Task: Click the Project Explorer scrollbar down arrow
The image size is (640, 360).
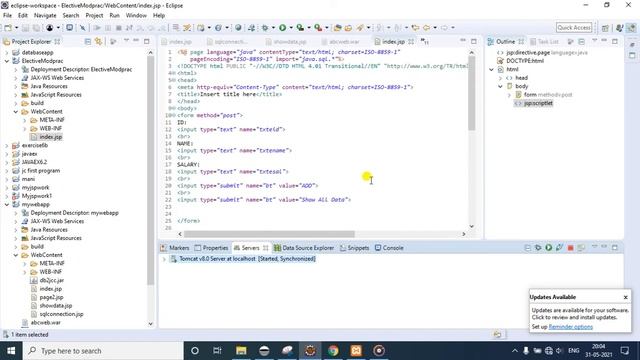Action: 150,324
